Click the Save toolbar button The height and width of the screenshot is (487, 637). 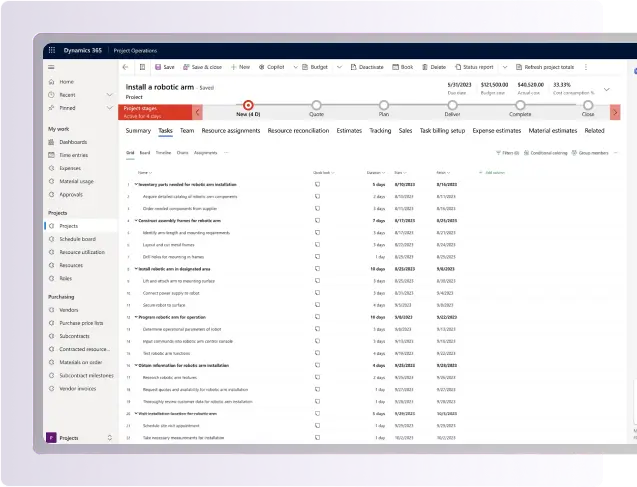click(163, 67)
